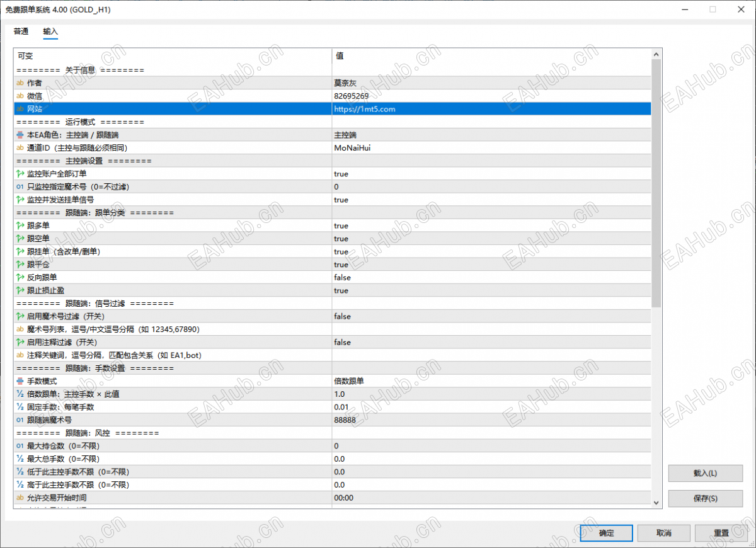
Task: Click the scrollbar up arrow
Action: tap(656, 55)
